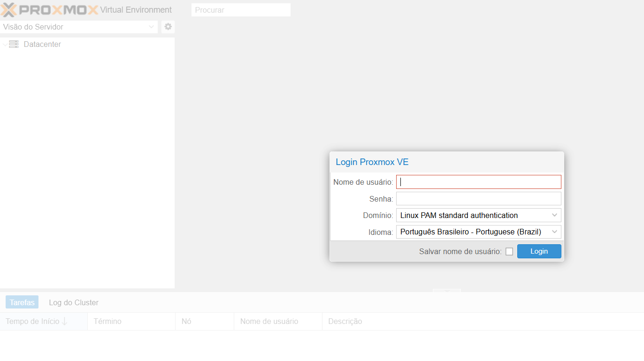644x361 pixels.
Task: Select Datacenter in the resource tree
Action: (42, 44)
